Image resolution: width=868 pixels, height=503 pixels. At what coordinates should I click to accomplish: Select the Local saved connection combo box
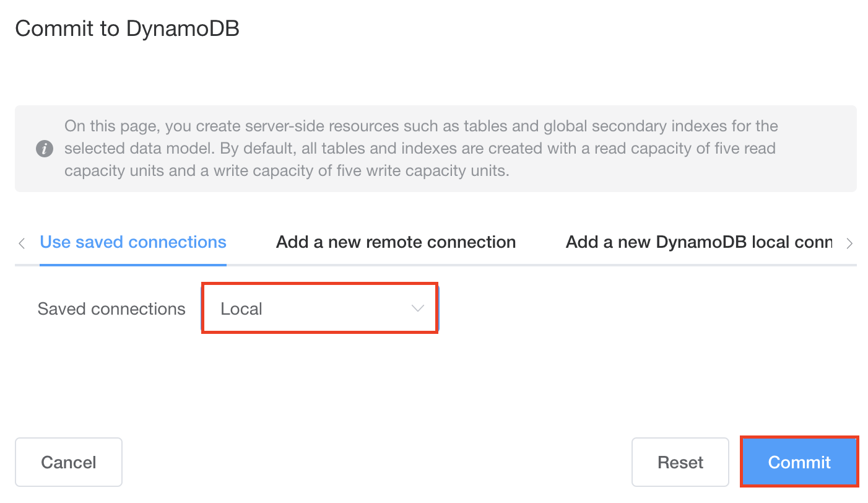(x=320, y=308)
